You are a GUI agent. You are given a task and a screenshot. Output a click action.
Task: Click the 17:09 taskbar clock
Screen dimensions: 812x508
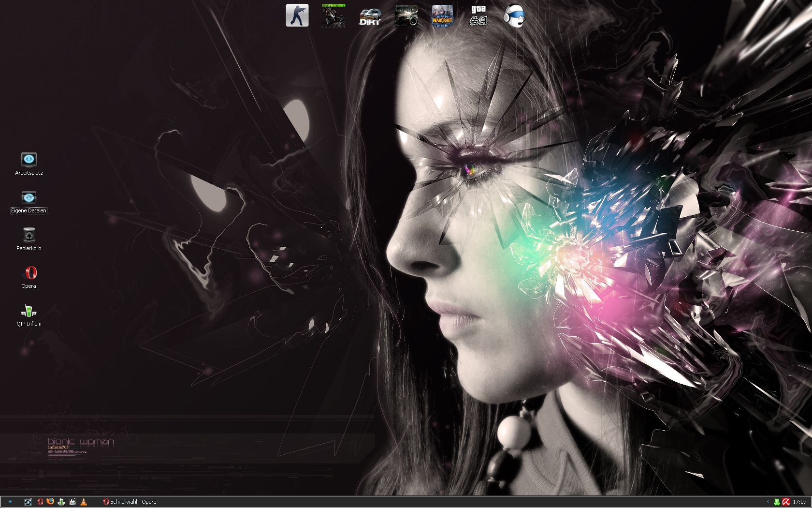pyautogui.click(x=799, y=502)
